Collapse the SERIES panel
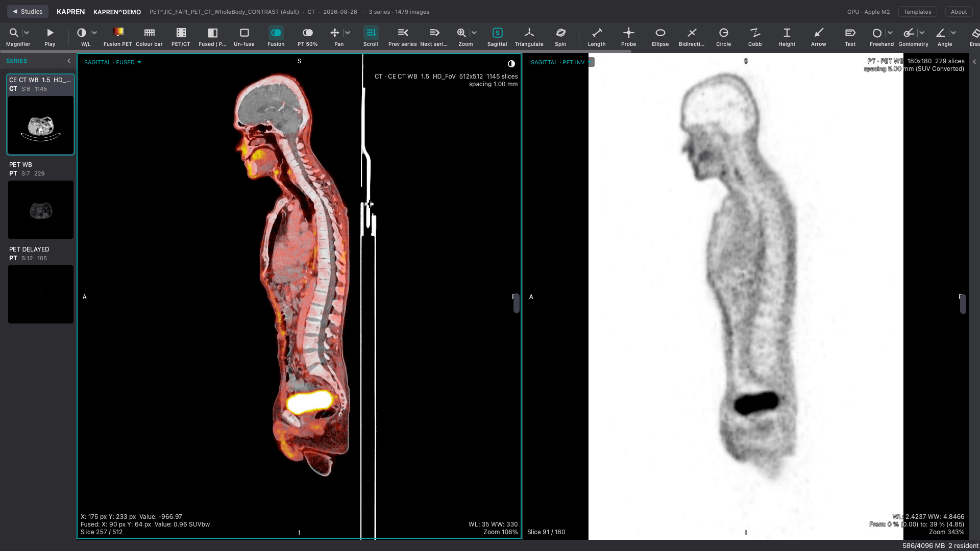Image resolution: width=980 pixels, height=551 pixels. (x=69, y=61)
